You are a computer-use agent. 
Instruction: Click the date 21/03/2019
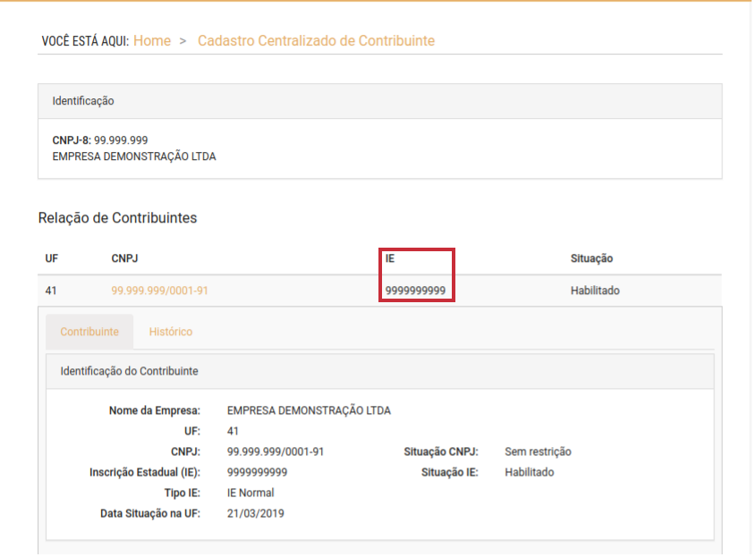tap(255, 513)
